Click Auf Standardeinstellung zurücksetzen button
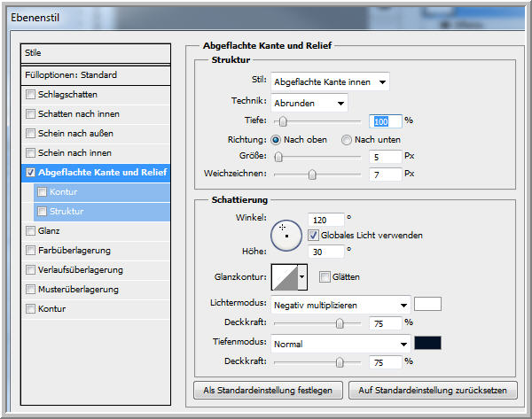This screenshot has width=532, height=419. [x=433, y=390]
